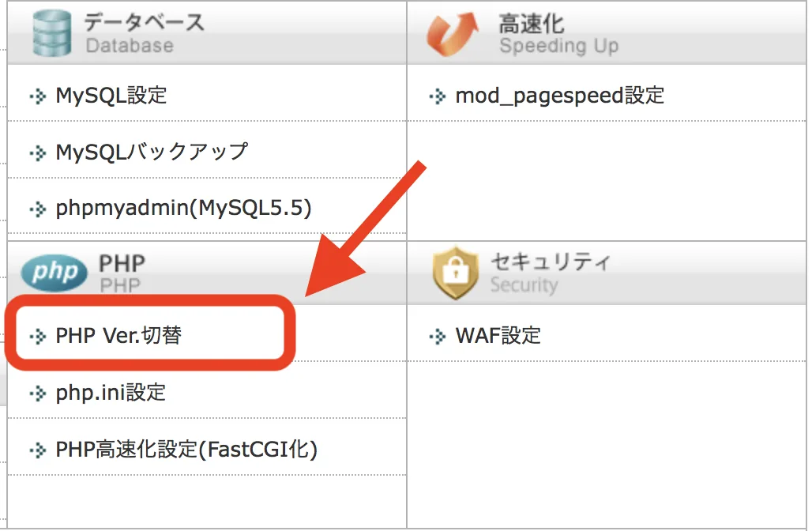Click arrow bullet beside PHP高速化設定
This screenshot has height=531, width=812.
(37, 450)
